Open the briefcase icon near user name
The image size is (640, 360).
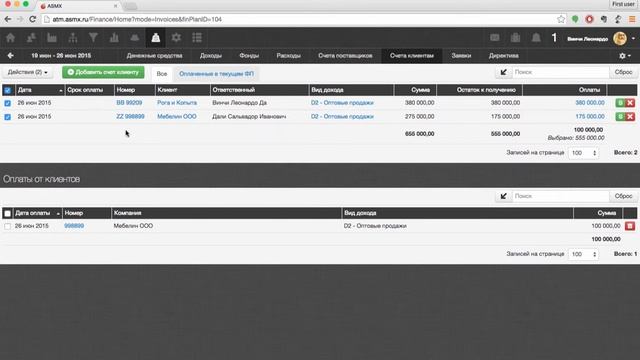point(516,38)
